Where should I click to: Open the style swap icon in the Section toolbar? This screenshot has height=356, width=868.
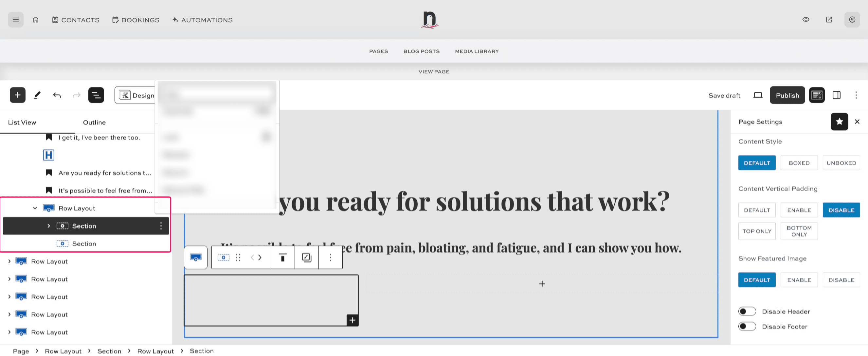(306, 257)
